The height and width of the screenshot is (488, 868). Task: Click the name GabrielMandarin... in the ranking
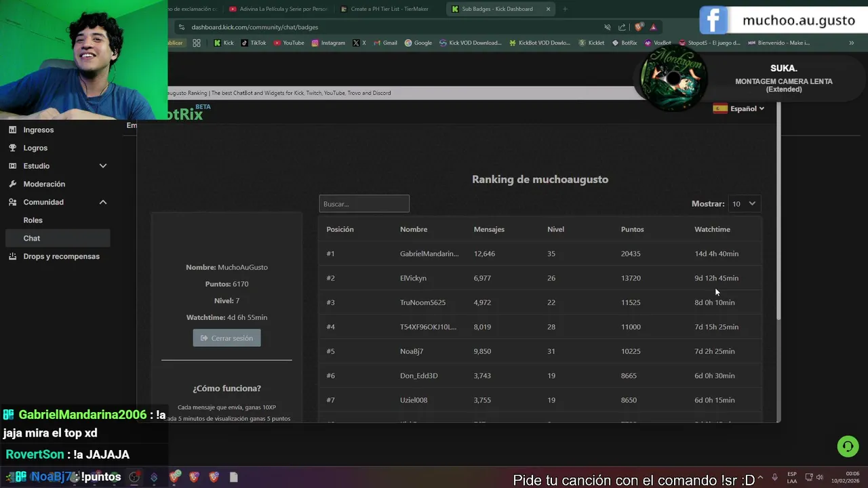click(x=429, y=253)
